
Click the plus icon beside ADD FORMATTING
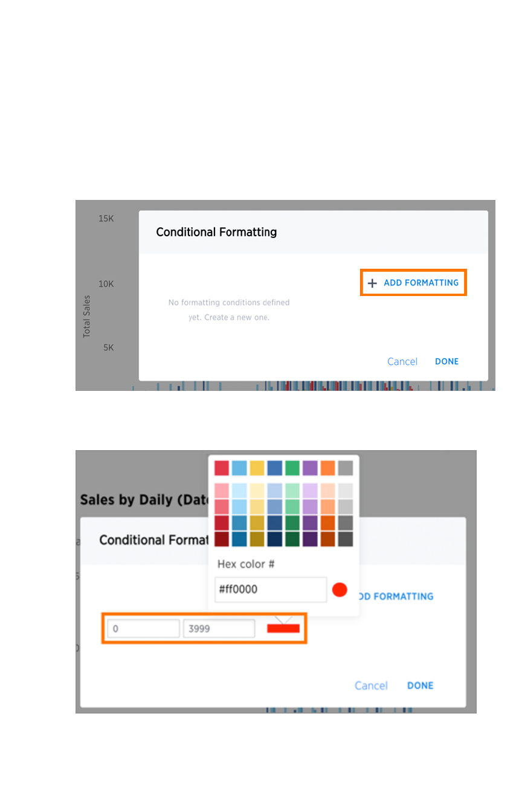[x=372, y=283]
